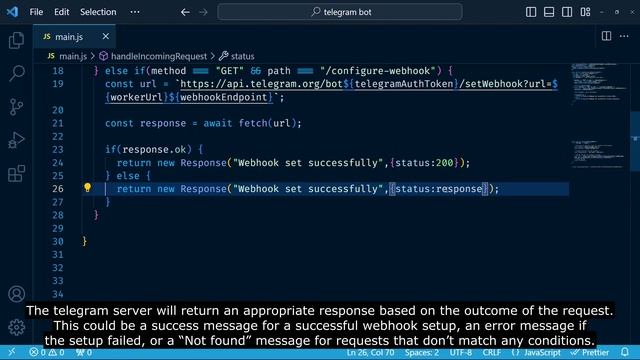This screenshot has width=640, height=360.
Task: Open editor More Actions ellipsis
Action: click(x=624, y=36)
